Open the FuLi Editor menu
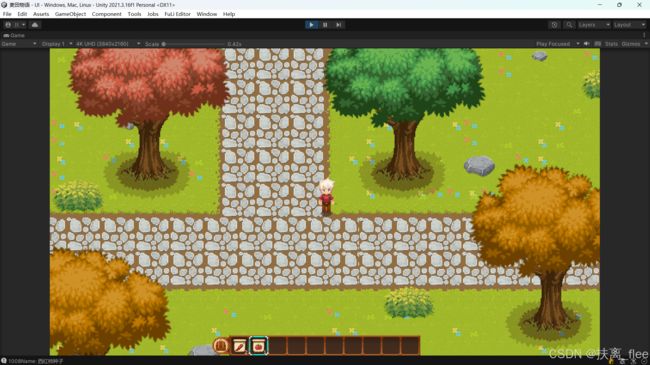 [x=177, y=14]
